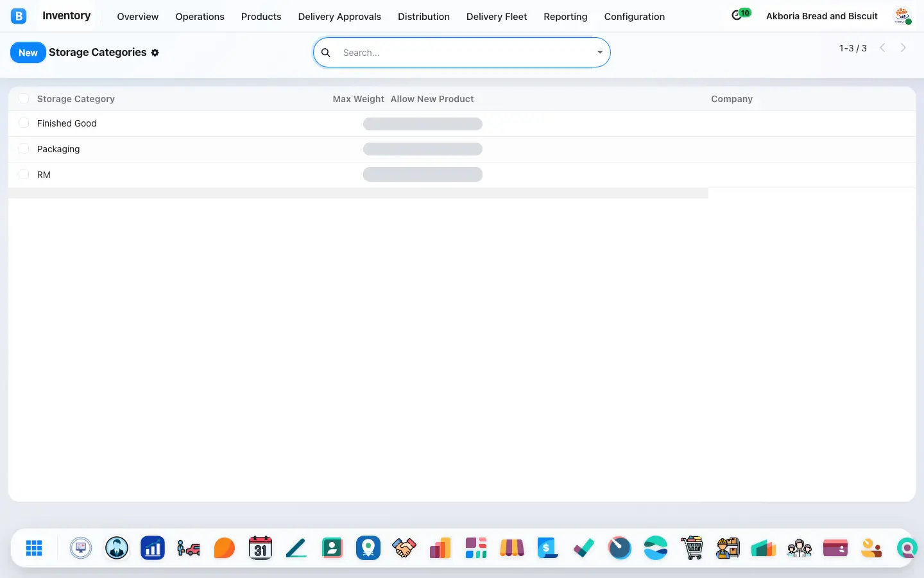The image size is (924, 578).
Task: Launch the striped shop awning app
Action: (x=512, y=548)
